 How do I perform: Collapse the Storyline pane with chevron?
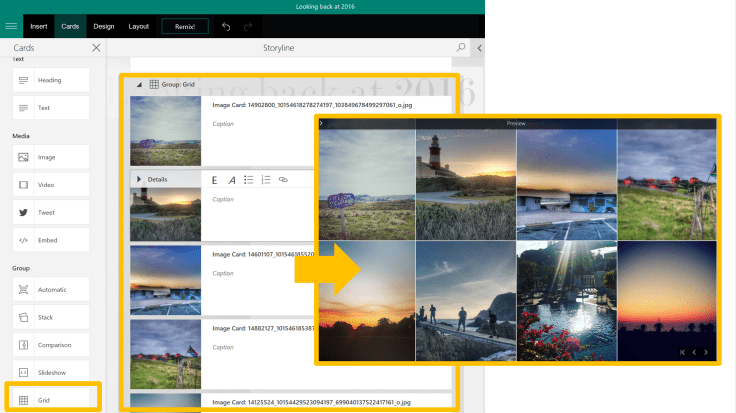479,47
